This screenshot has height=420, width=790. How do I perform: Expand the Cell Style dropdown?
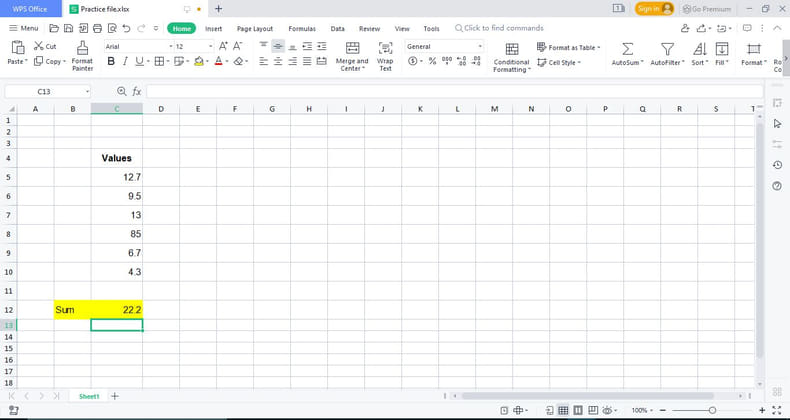(579, 63)
